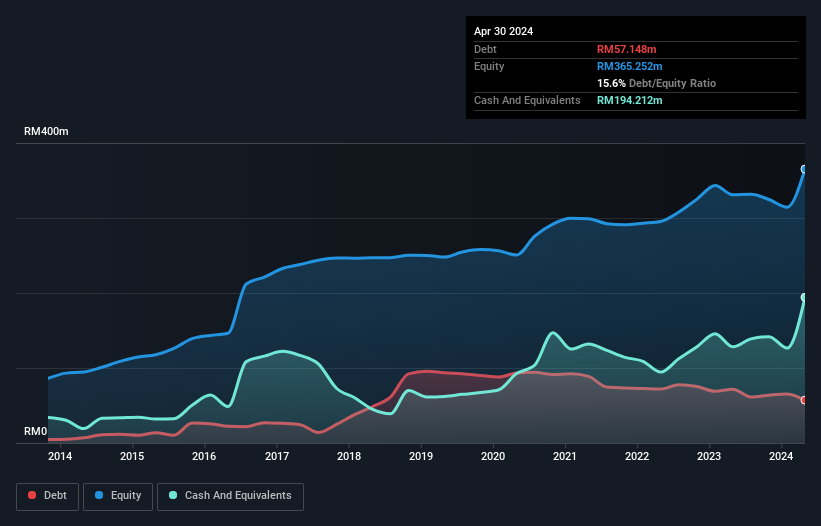The width and height of the screenshot is (821, 526).
Task: Toggle the Debt legend button
Action: click(48, 496)
